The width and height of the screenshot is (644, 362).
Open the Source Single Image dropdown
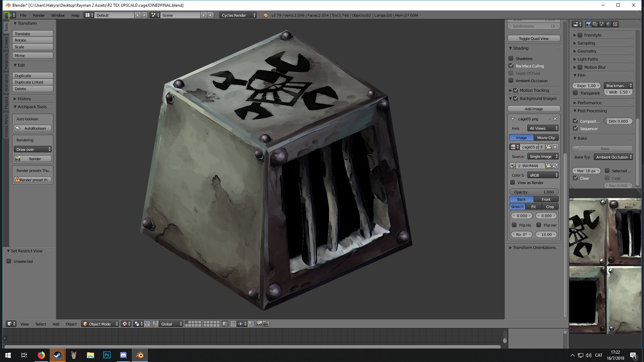[x=543, y=156]
